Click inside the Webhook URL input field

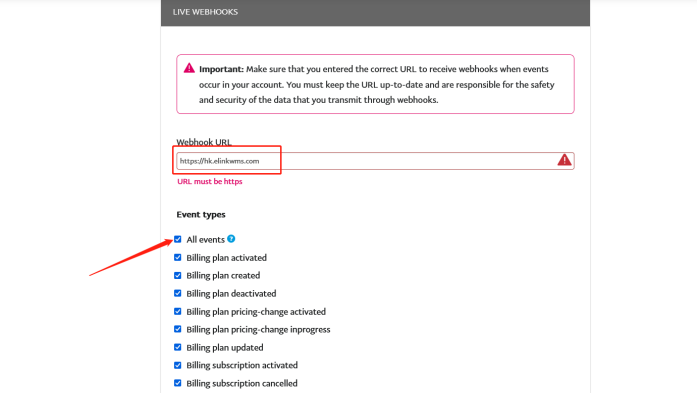375,161
